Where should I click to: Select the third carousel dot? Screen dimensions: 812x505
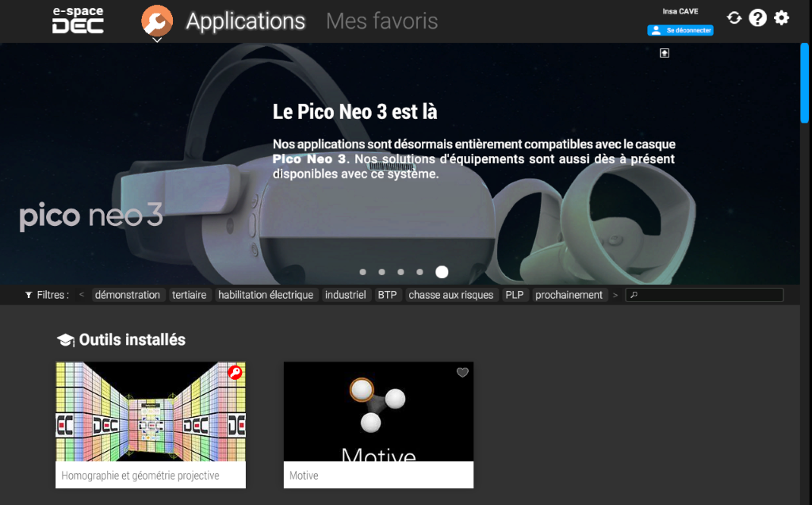pyautogui.click(x=400, y=272)
